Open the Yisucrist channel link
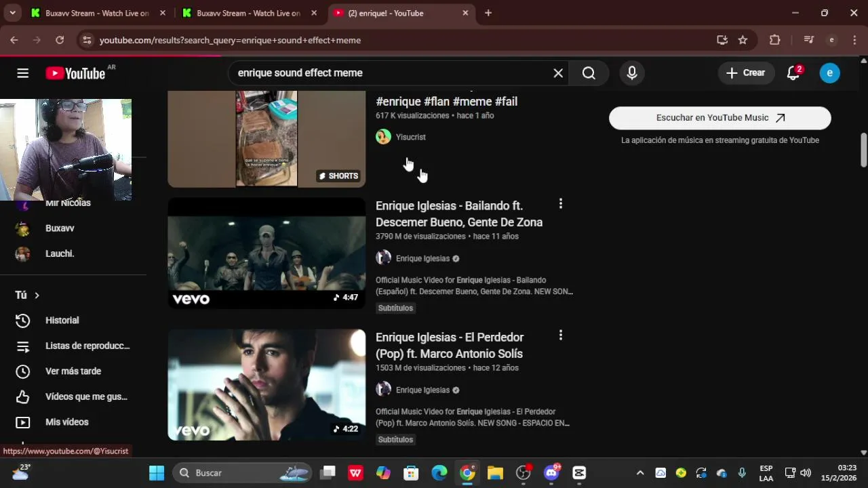Viewport: 868px width, 488px height. point(411,137)
